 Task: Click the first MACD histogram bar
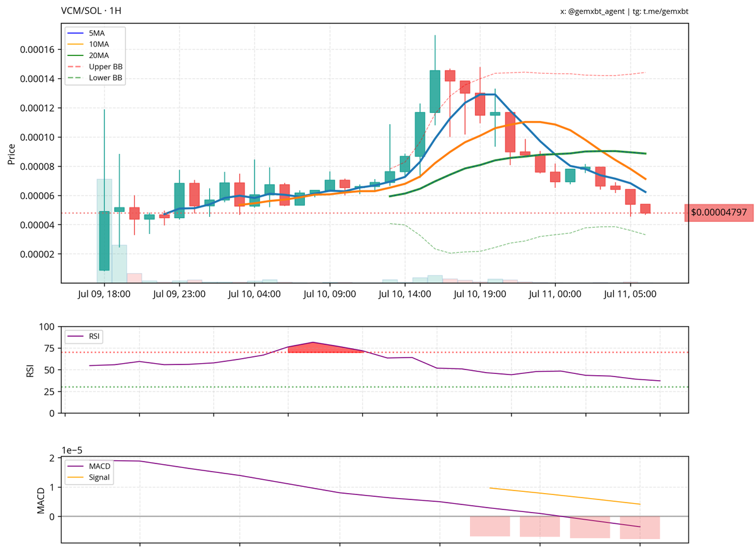point(490,527)
